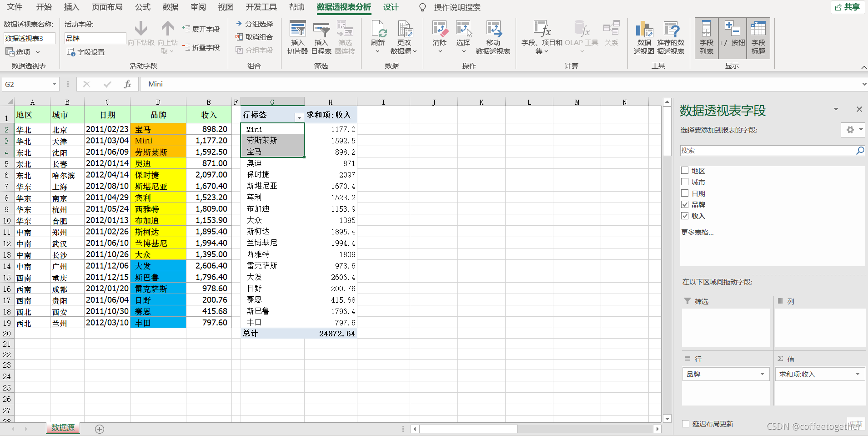Select the blue 丰田 cell
868x436 pixels.
coord(158,323)
